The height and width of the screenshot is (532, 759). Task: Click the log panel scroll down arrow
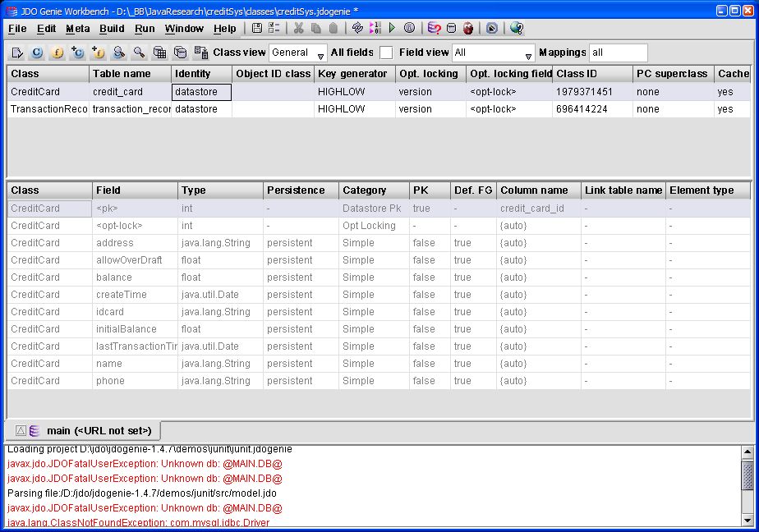click(747, 521)
